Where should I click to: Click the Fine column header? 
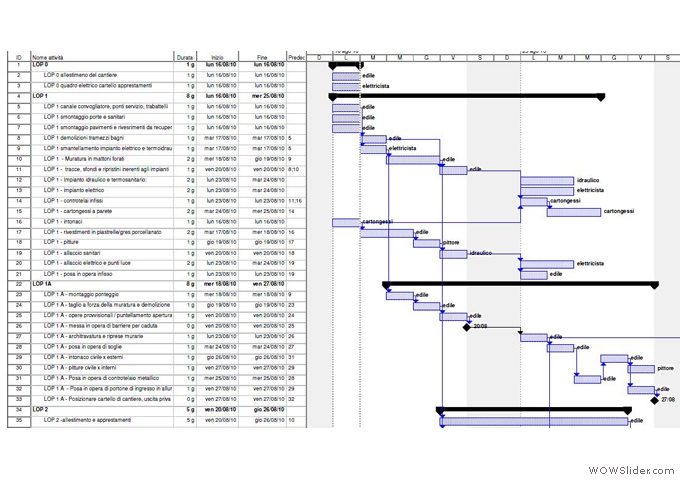262,57
